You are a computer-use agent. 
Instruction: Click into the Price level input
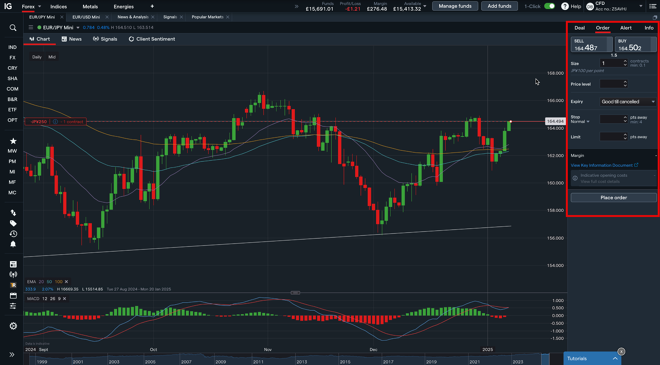pos(613,84)
